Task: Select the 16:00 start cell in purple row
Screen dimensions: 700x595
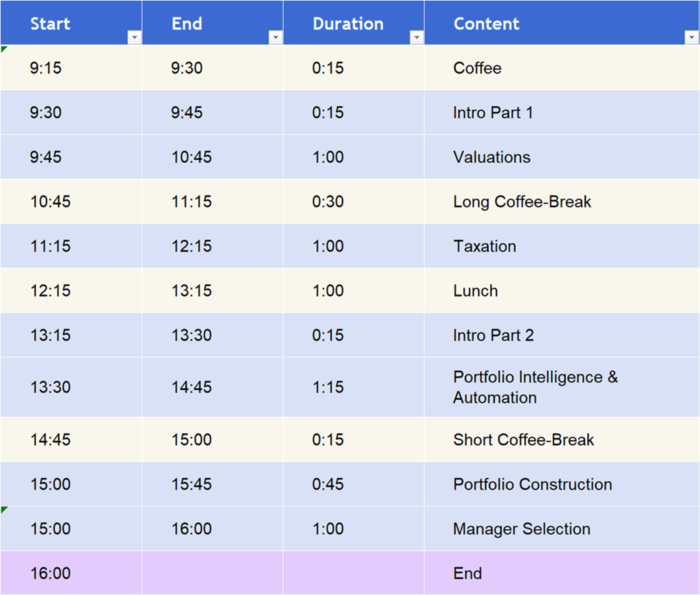Action: 50,573
